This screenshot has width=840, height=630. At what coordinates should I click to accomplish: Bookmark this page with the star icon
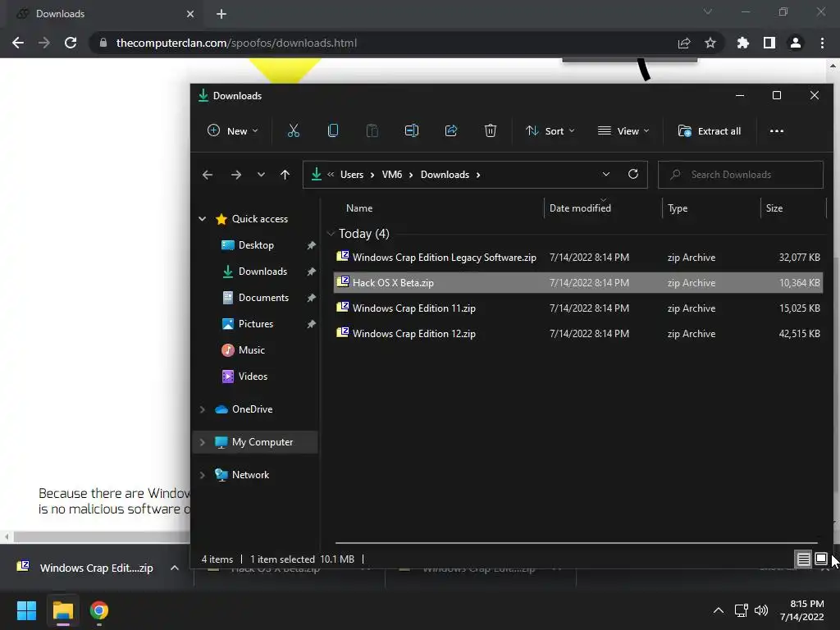tap(710, 43)
